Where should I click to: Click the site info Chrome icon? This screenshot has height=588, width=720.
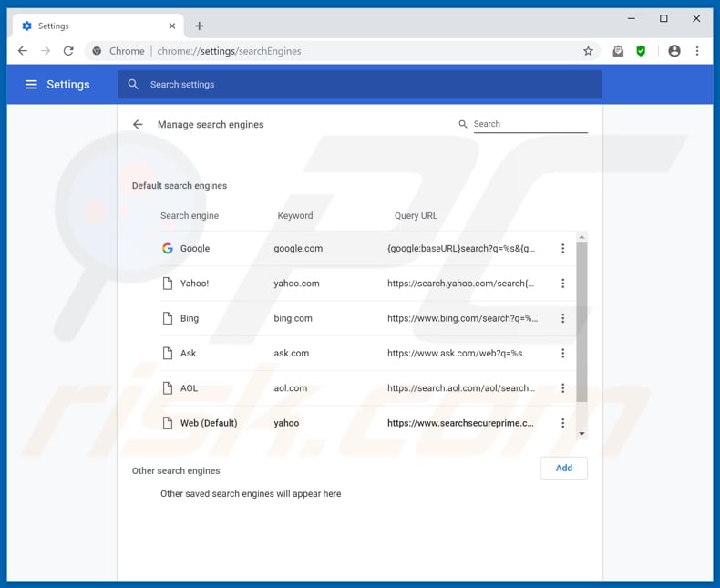[x=97, y=51]
